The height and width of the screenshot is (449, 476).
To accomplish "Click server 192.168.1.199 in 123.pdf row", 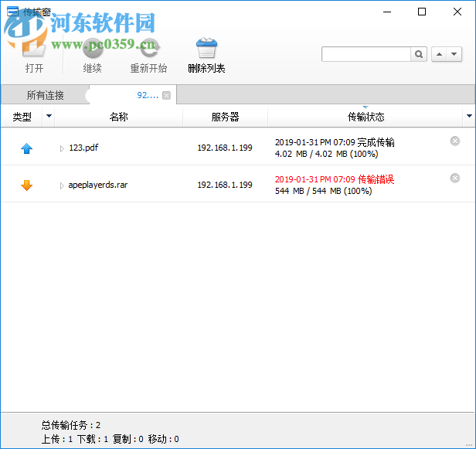I will click(225, 148).
